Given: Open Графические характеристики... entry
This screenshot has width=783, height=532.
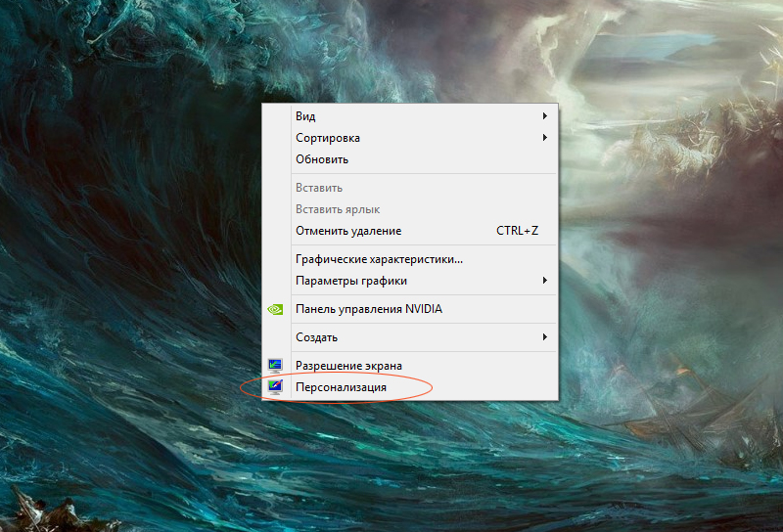Looking at the screenshot, I should coord(409,259).
